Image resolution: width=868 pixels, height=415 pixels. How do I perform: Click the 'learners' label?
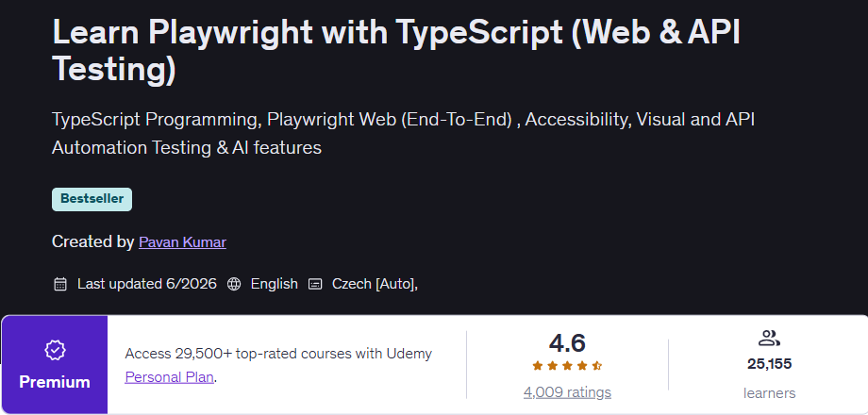(770, 393)
